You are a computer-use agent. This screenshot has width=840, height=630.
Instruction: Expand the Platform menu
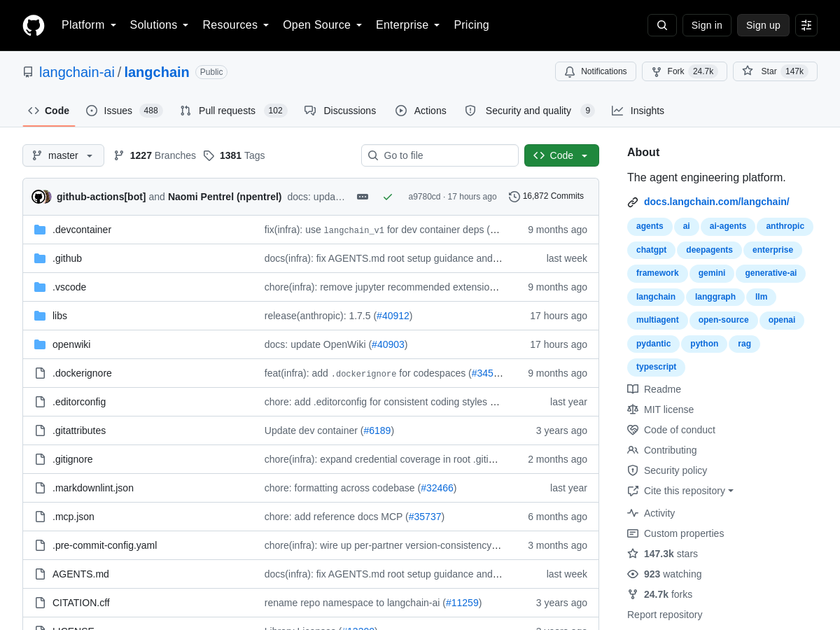tap(89, 25)
